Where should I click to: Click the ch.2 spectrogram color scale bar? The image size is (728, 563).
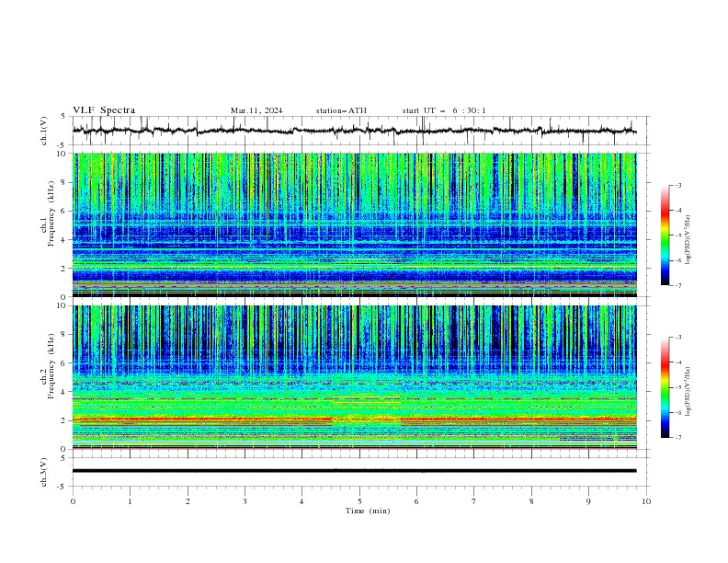pyautogui.click(x=665, y=387)
